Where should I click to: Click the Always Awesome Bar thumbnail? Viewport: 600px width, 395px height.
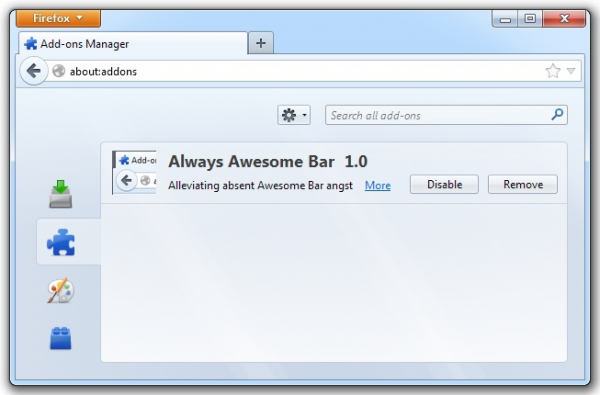(x=134, y=172)
